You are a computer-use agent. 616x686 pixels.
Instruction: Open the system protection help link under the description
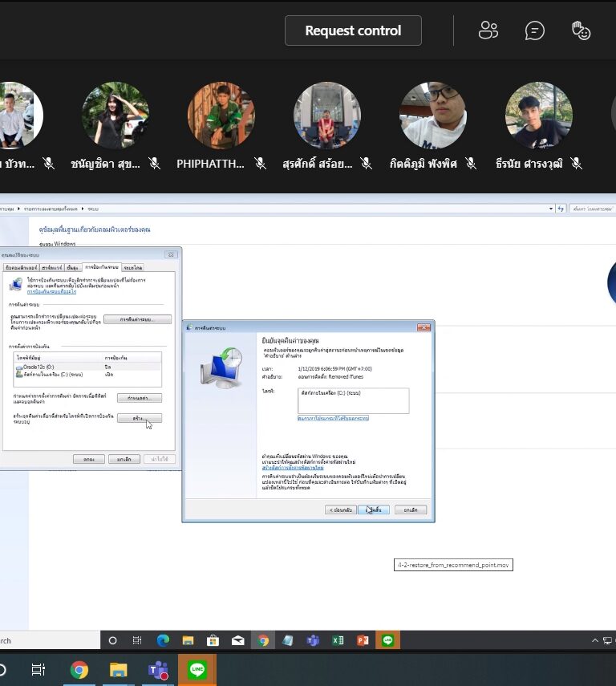click(51, 291)
